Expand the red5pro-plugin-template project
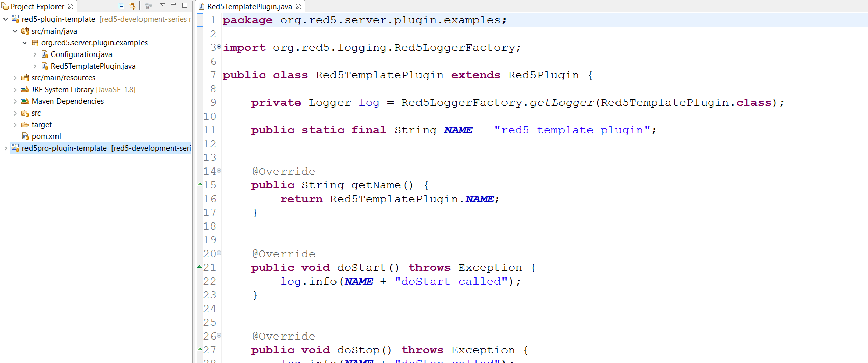Image resolution: width=868 pixels, height=363 pixels. click(6, 148)
